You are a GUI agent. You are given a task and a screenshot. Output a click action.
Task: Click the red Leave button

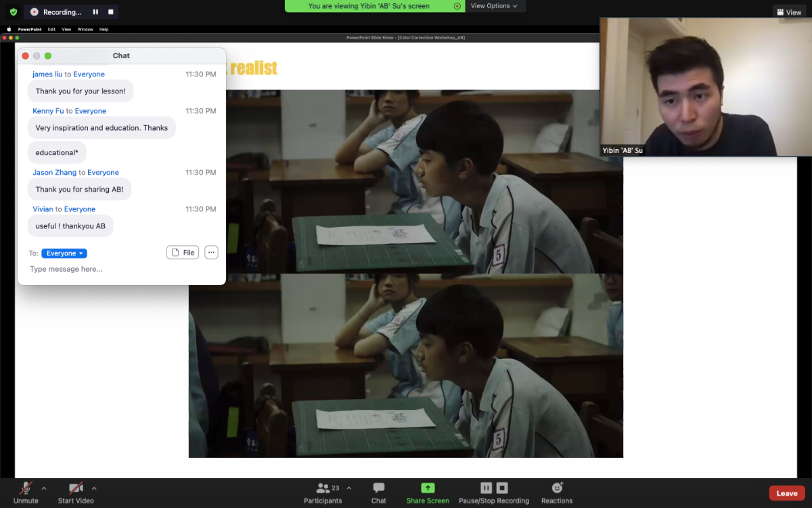click(x=787, y=493)
